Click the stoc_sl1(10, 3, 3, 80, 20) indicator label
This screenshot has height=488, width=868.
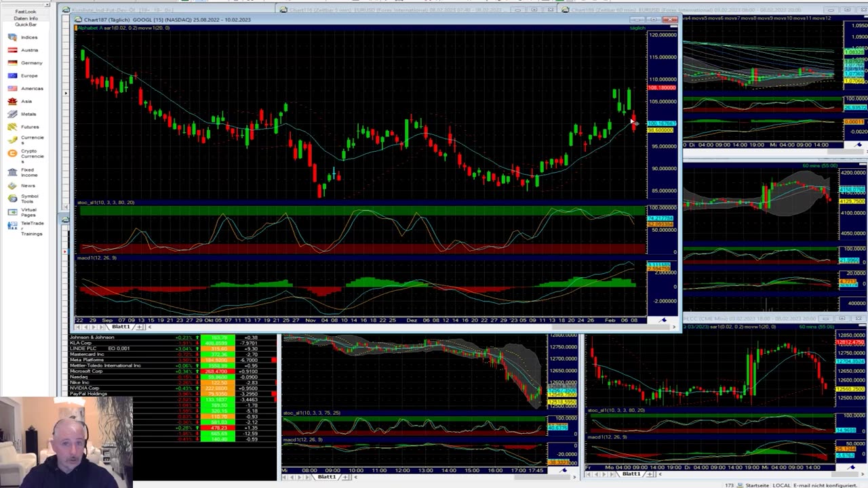point(106,202)
